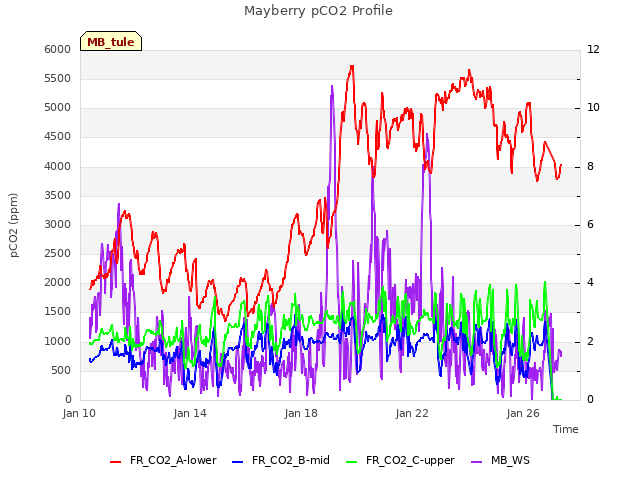Click the 5000 left axis value

(x=58, y=108)
